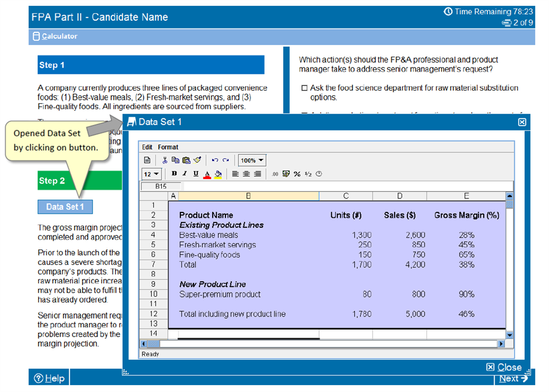Check the raw material substitution options checkbox
The height and width of the screenshot is (392, 549).
tap(305, 88)
